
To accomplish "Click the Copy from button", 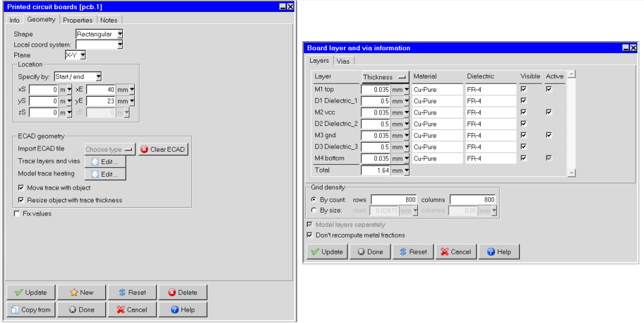I will [31, 310].
